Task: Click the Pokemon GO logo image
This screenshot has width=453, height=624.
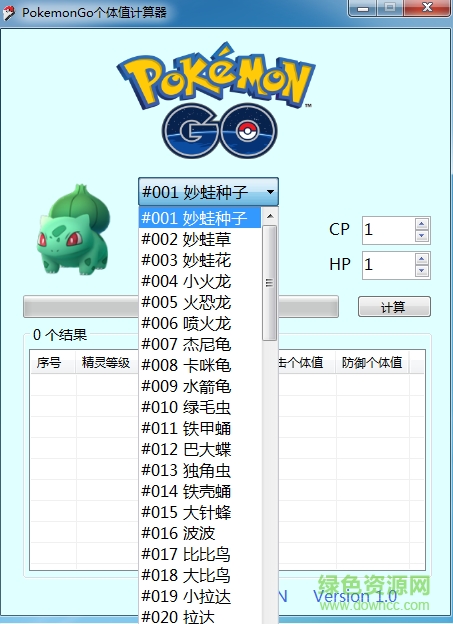Action: (x=216, y=99)
